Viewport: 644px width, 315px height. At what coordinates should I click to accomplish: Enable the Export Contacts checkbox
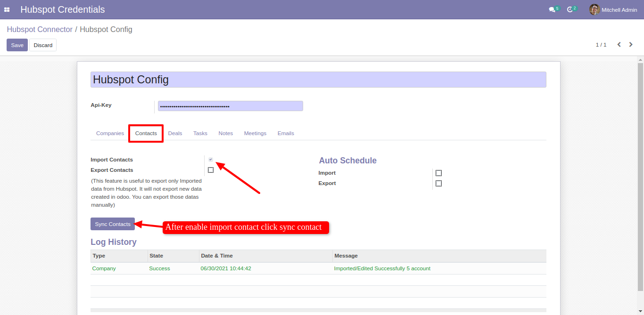[211, 170]
